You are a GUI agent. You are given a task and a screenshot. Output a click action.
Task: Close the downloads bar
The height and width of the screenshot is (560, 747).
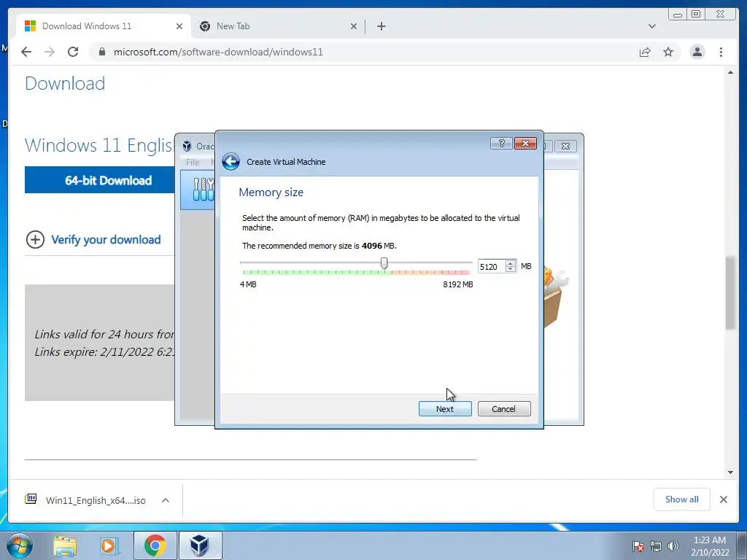click(724, 499)
